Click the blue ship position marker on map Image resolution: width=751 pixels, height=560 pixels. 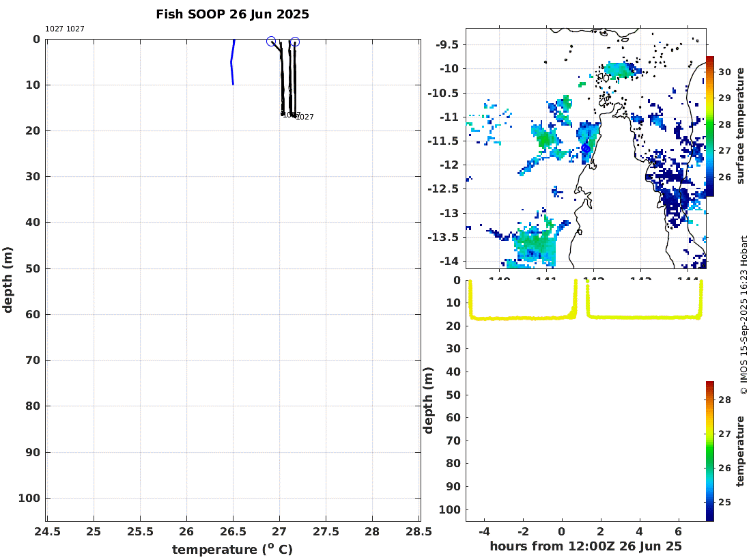[586, 149]
